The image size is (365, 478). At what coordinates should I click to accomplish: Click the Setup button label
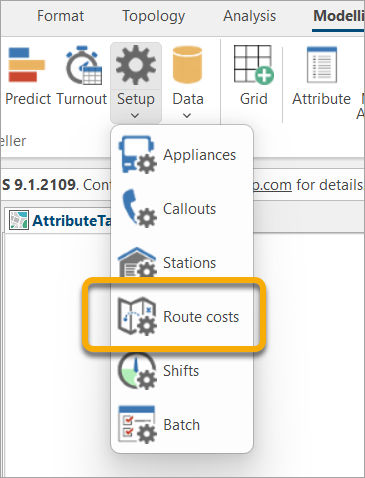pos(136,99)
